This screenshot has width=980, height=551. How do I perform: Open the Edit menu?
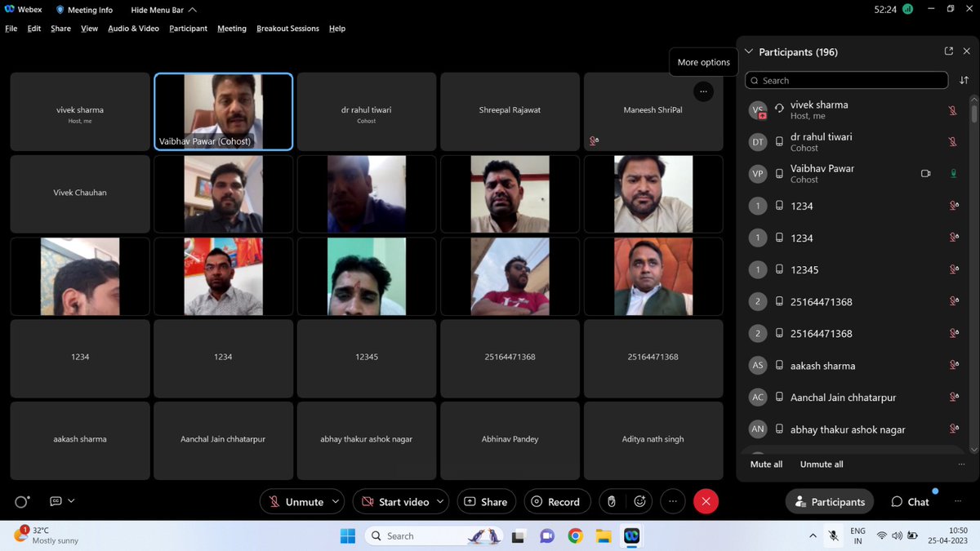[x=33, y=28]
